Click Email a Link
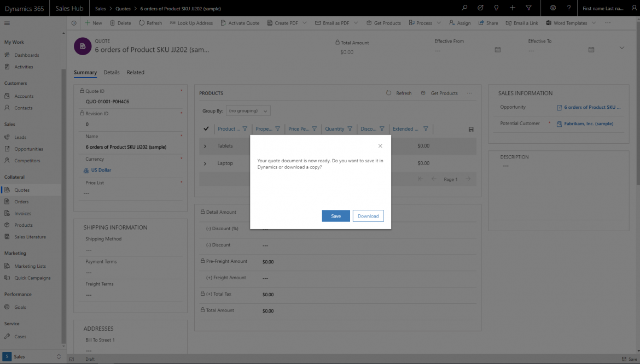The height and width of the screenshot is (364, 640). coord(522,24)
